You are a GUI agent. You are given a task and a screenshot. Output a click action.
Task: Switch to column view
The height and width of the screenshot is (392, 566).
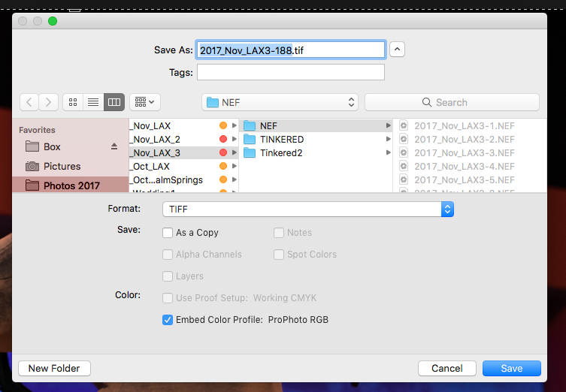point(114,102)
